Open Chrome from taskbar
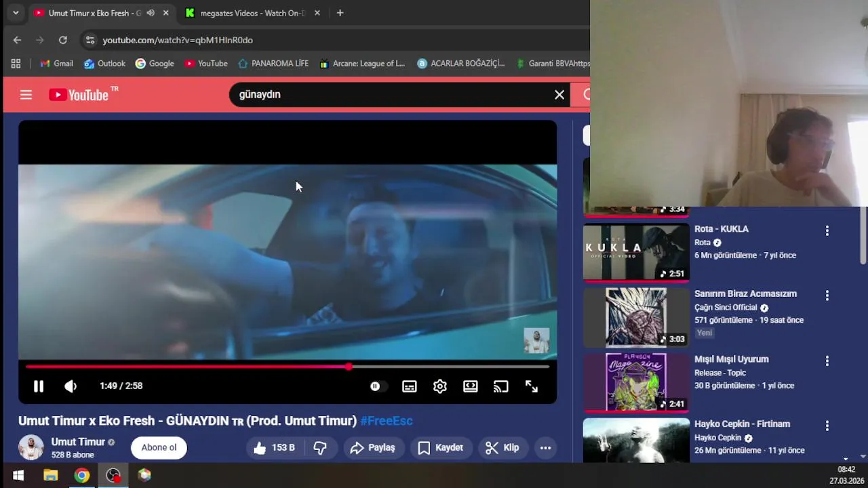Image resolution: width=868 pixels, height=488 pixels. pyautogui.click(x=81, y=475)
